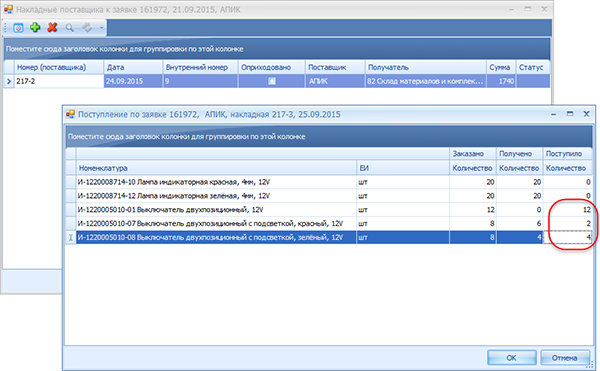Click the app icon of Накладные поставщика window

pos(8,9)
